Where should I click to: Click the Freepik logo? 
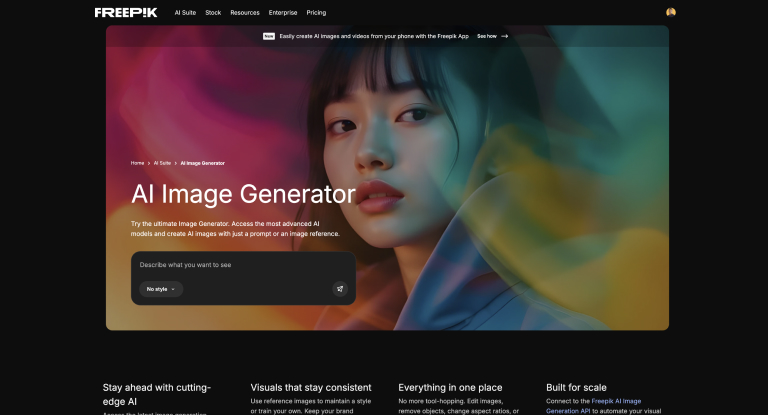[x=126, y=13]
